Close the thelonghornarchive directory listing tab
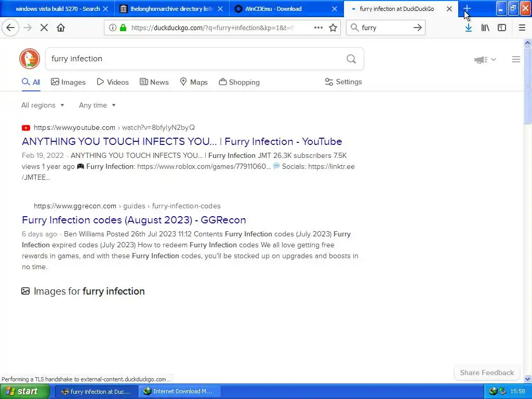This screenshot has width=532, height=399. tap(220, 9)
